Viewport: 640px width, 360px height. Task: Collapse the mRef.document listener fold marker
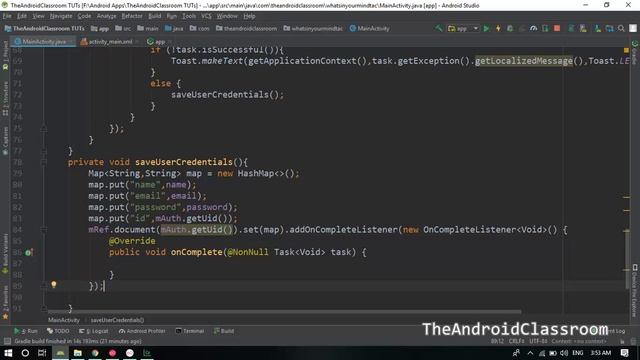44,230
